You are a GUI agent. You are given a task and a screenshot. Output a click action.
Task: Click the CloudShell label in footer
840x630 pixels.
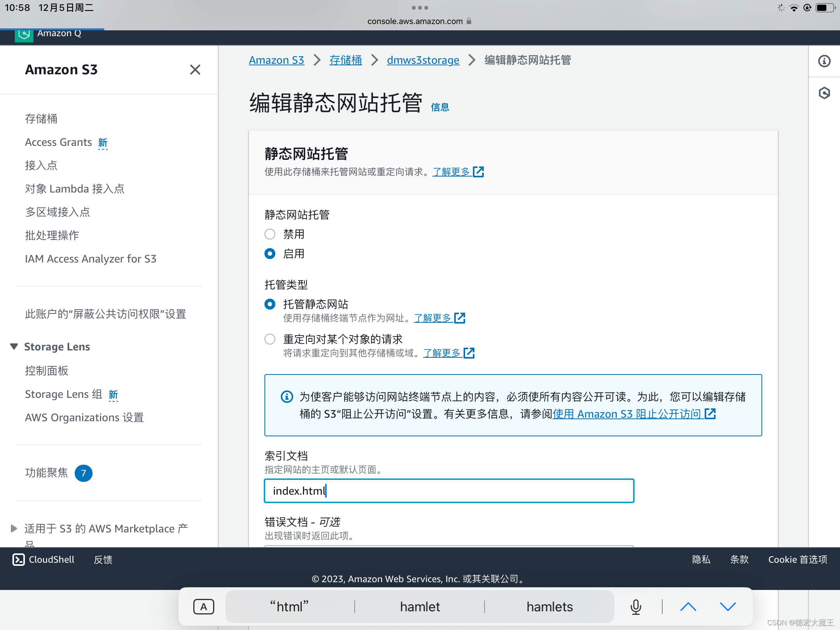(x=51, y=560)
